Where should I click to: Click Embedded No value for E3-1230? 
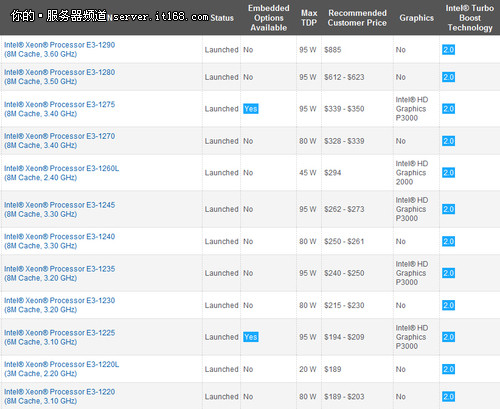(248, 305)
